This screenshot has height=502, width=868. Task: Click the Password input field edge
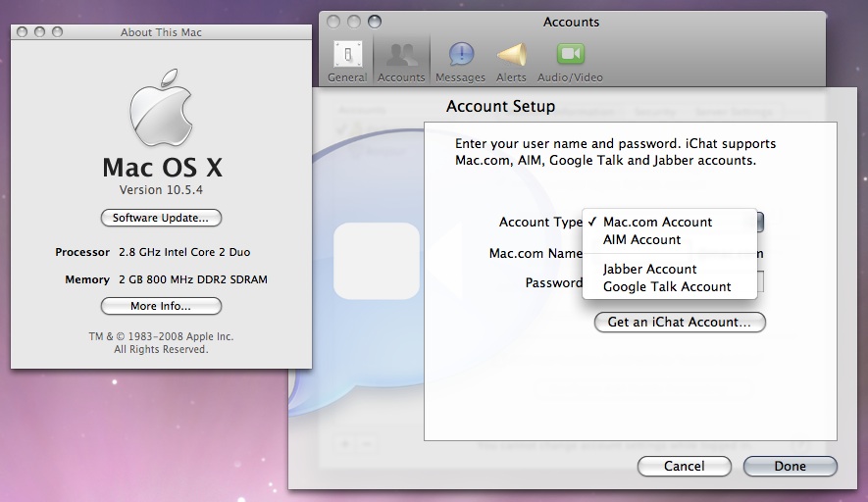pos(761,281)
